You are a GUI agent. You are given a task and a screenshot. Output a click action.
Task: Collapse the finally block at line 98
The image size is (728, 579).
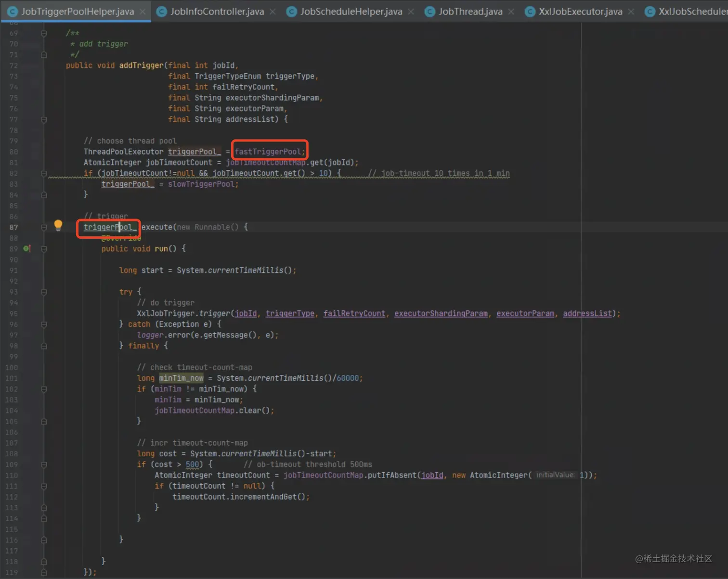pyautogui.click(x=44, y=346)
